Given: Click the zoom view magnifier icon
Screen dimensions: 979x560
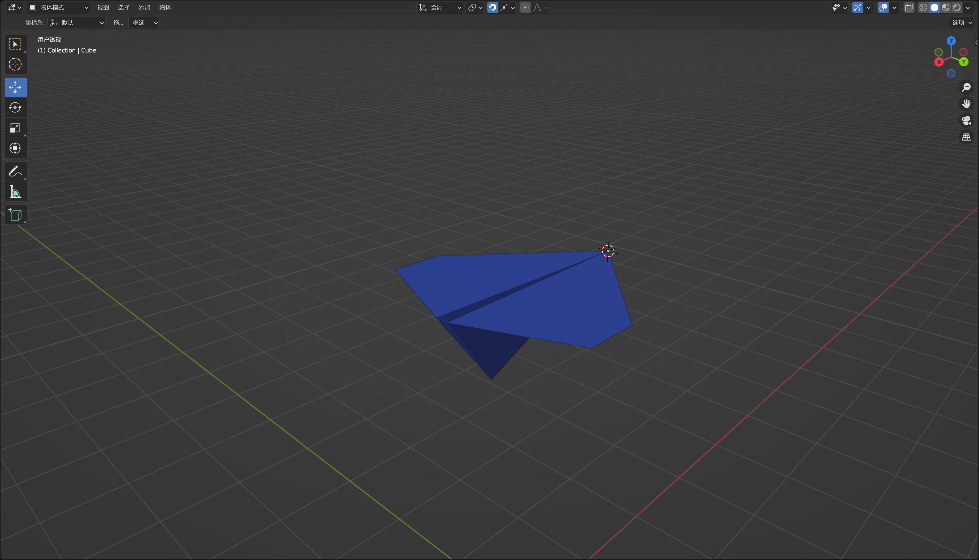Looking at the screenshot, I should point(966,87).
